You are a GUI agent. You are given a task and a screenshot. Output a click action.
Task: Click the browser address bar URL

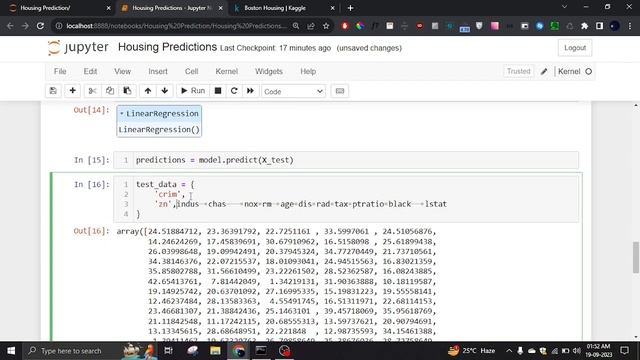click(x=176, y=26)
